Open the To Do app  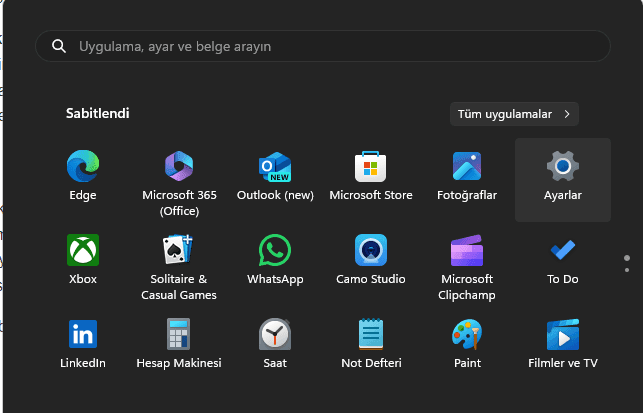pos(563,260)
